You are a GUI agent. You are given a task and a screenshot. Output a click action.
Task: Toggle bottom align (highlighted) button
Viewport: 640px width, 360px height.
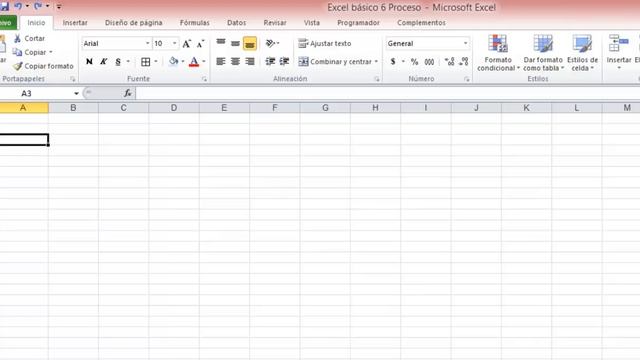point(250,43)
